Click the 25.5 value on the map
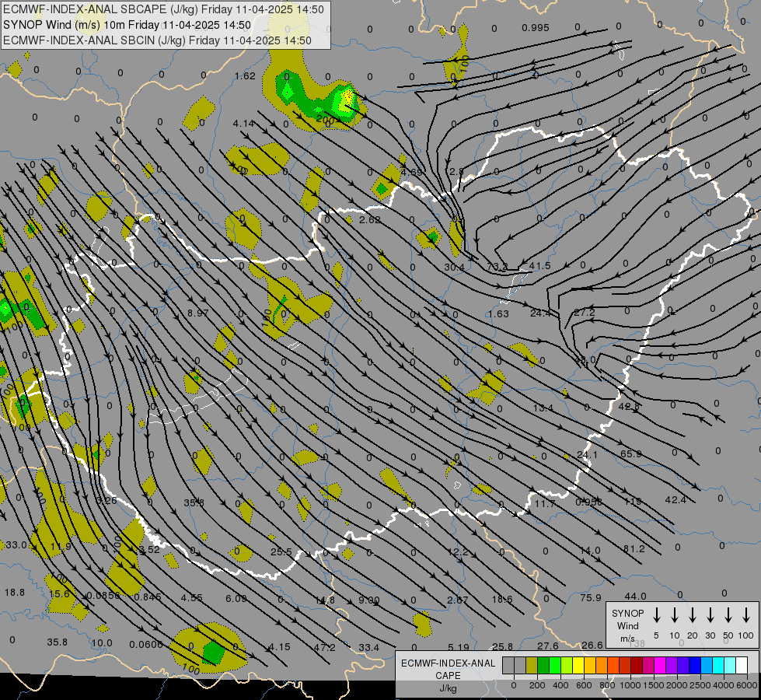Screen dimensions: 761x700 tap(281, 552)
